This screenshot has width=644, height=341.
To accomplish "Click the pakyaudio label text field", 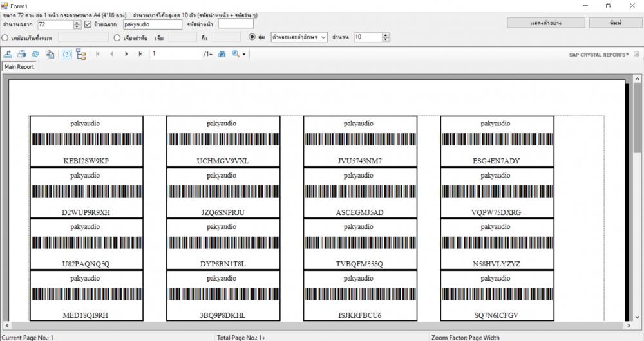I will [x=152, y=24].
